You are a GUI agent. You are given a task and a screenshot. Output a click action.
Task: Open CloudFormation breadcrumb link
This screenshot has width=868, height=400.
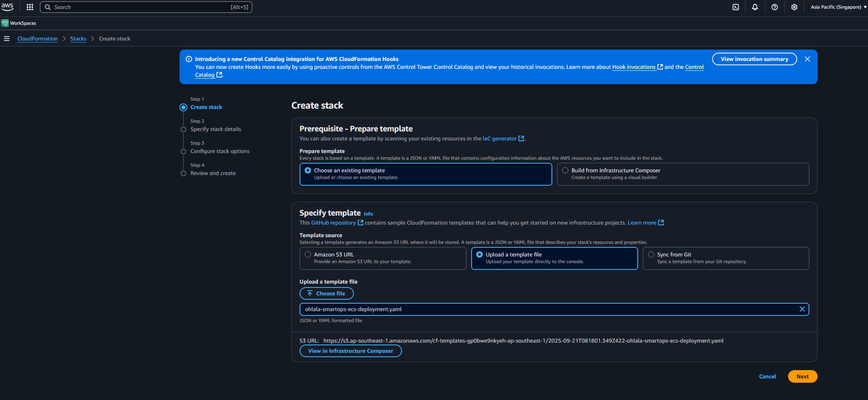pos(37,39)
